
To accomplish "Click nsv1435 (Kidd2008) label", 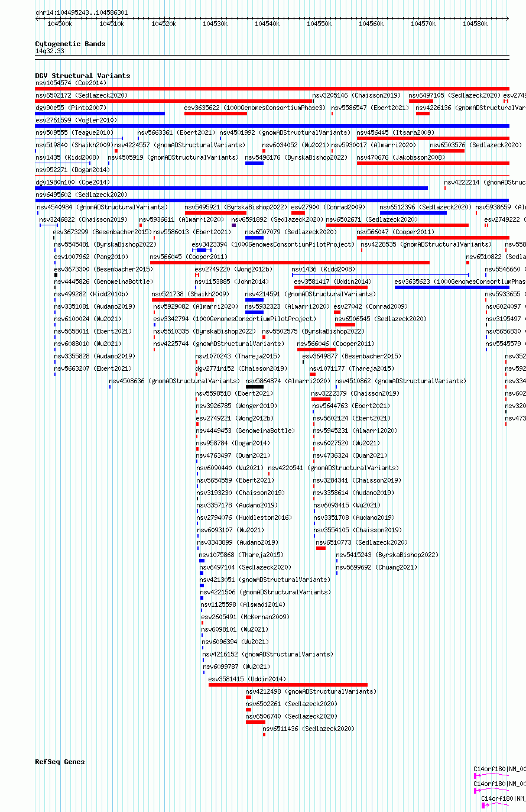I will 67,157.
